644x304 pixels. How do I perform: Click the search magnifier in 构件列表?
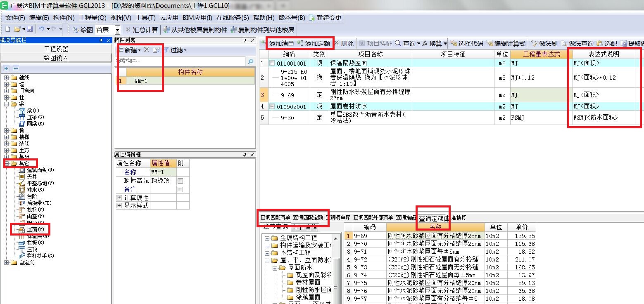coord(250,61)
